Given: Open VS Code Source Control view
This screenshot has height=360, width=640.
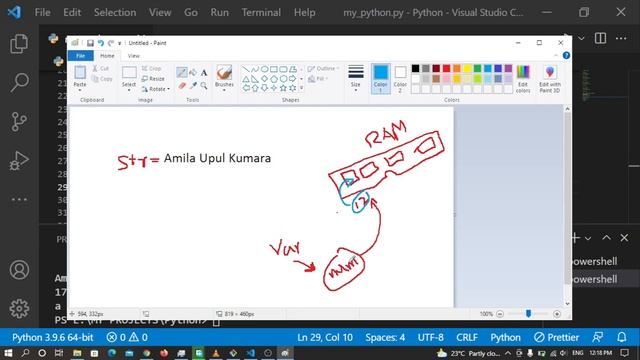Looking at the screenshot, I should coord(19,121).
